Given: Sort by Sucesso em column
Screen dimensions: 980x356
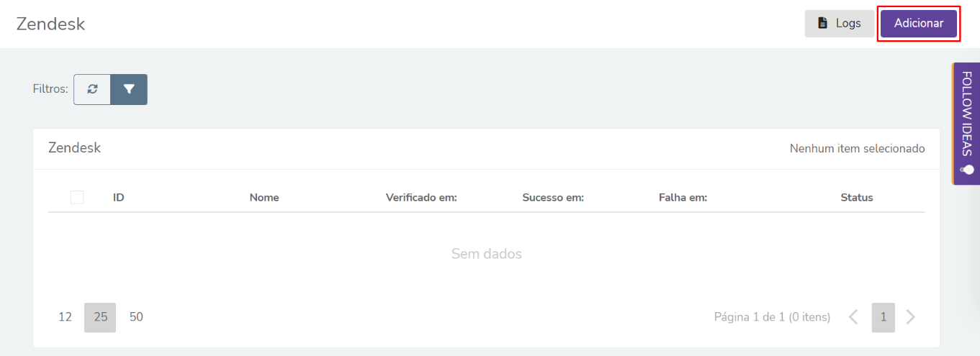Looking at the screenshot, I should click(553, 198).
